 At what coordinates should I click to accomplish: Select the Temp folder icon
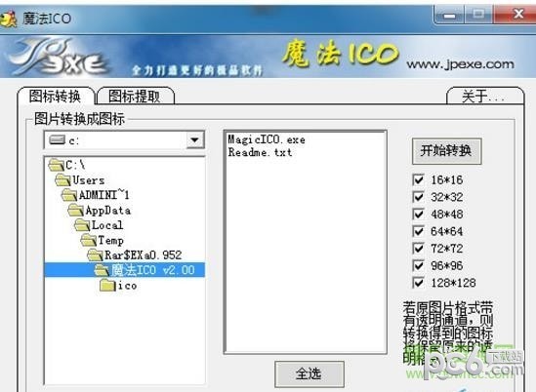89,241
